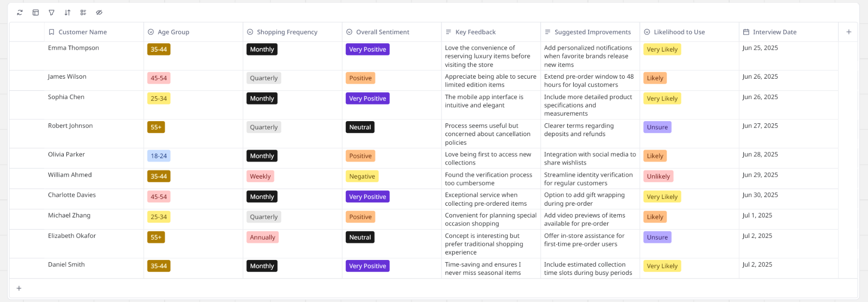Click the yellow Very Likely tag for Charlotte Davies
Screen dimensions: 868x302
pyautogui.click(x=662, y=197)
